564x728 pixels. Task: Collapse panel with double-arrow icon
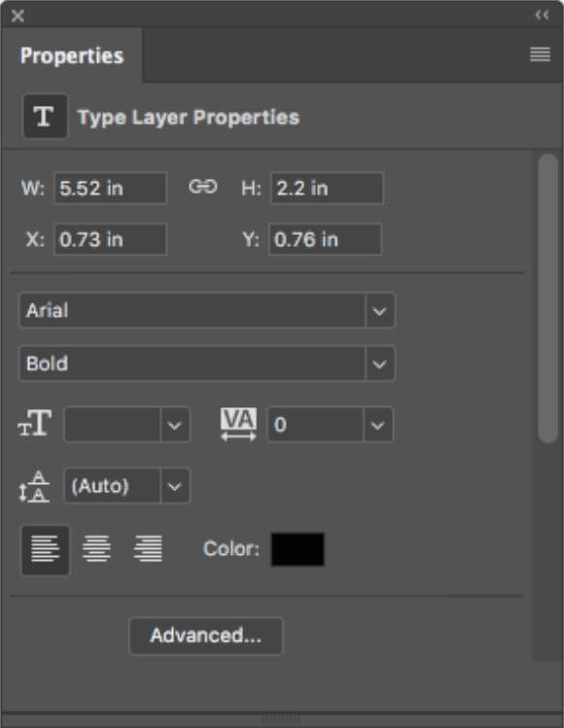coord(542,16)
